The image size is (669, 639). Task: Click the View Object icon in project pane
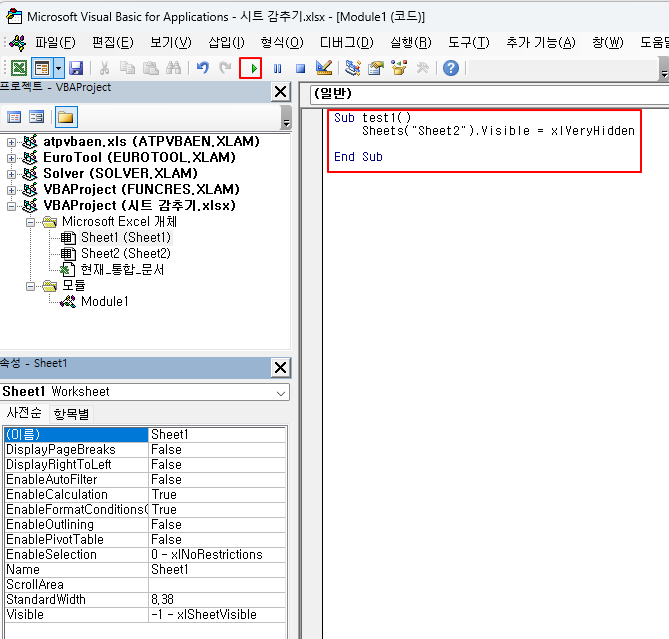tap(37, 117)
